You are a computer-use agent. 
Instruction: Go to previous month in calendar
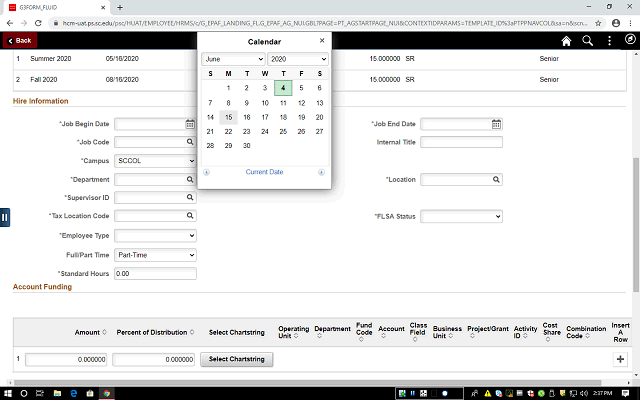pos(207,172)
